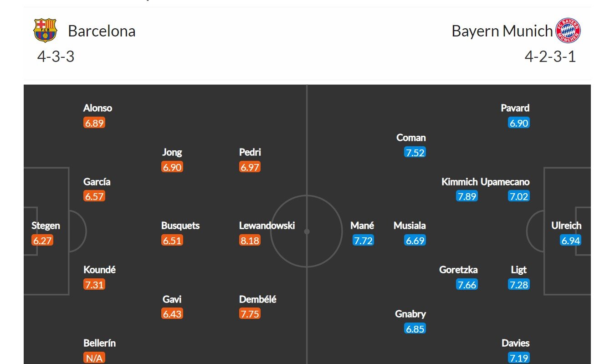Click Mané's player name
This screenshot has width=615, height=364.
(x=363, y=226)
